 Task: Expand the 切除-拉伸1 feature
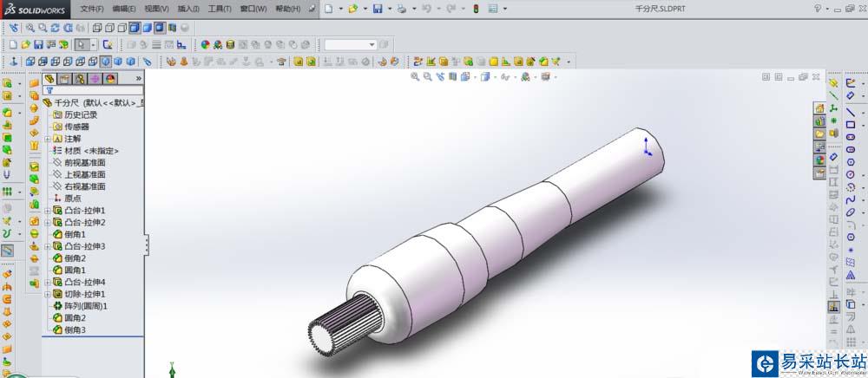pos(48,294)
